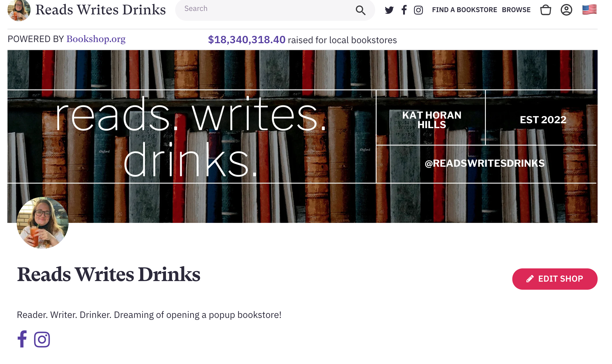Open the Instagram icon in header
This screenshot has width=612, height=364.
click(418, 10)
